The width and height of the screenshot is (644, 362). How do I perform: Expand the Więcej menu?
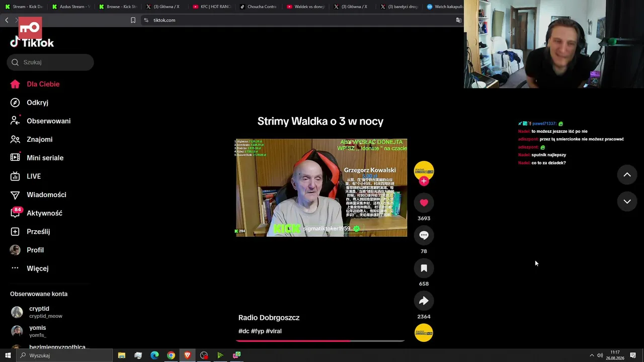(x=30, y=268)
